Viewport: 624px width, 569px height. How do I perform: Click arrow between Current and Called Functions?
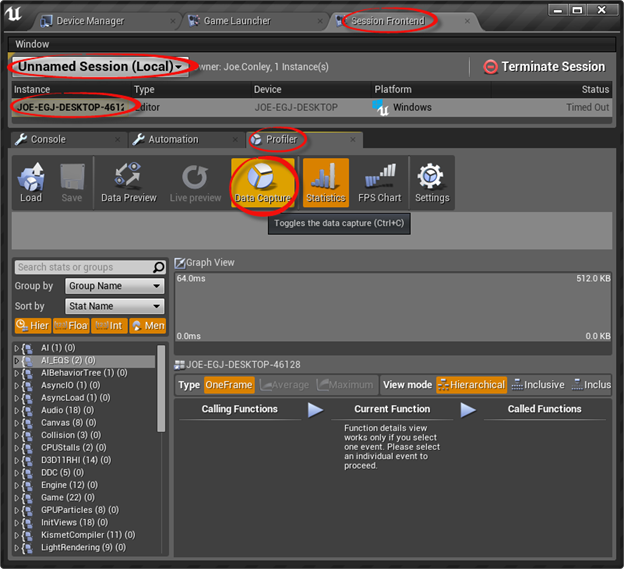coord(468,410)
